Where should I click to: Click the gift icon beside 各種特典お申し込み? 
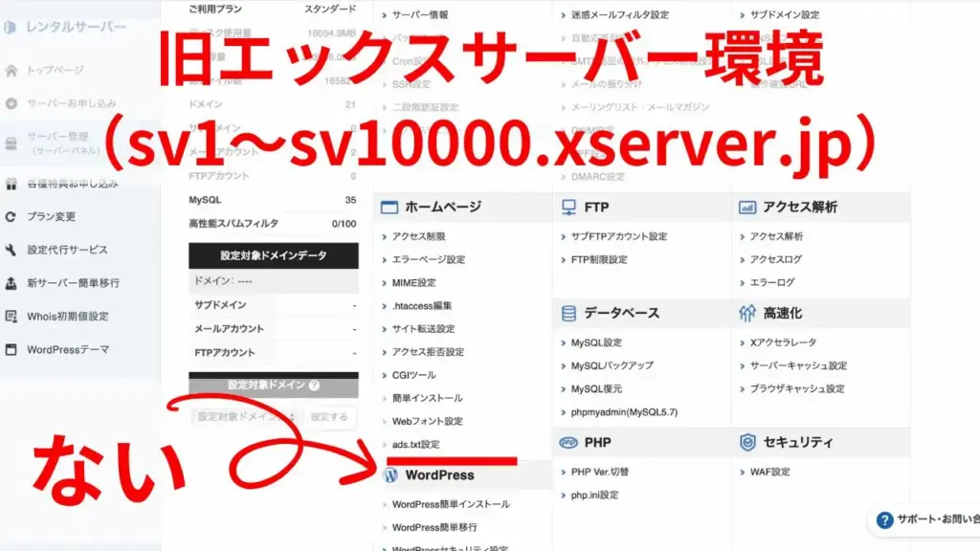point(11,184)
